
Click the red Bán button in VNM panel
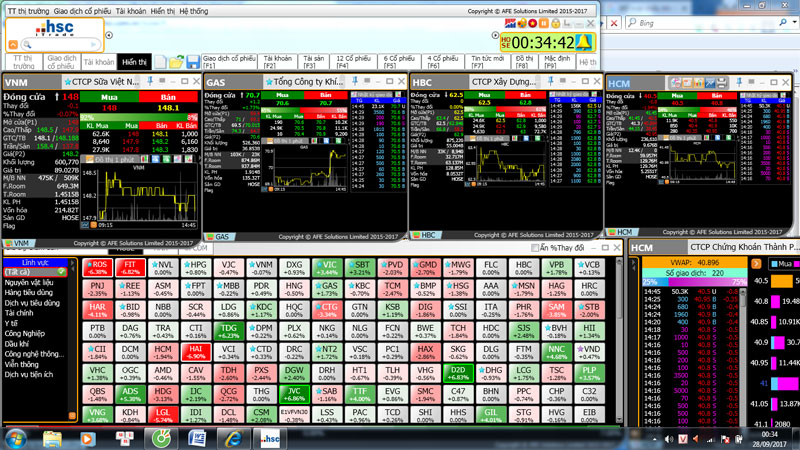tap(168, 97)
